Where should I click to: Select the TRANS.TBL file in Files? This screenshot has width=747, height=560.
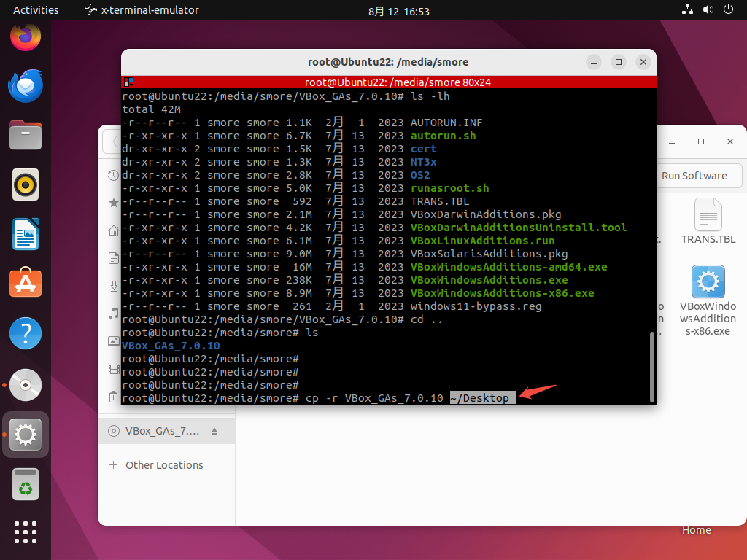tap(708, 221)
